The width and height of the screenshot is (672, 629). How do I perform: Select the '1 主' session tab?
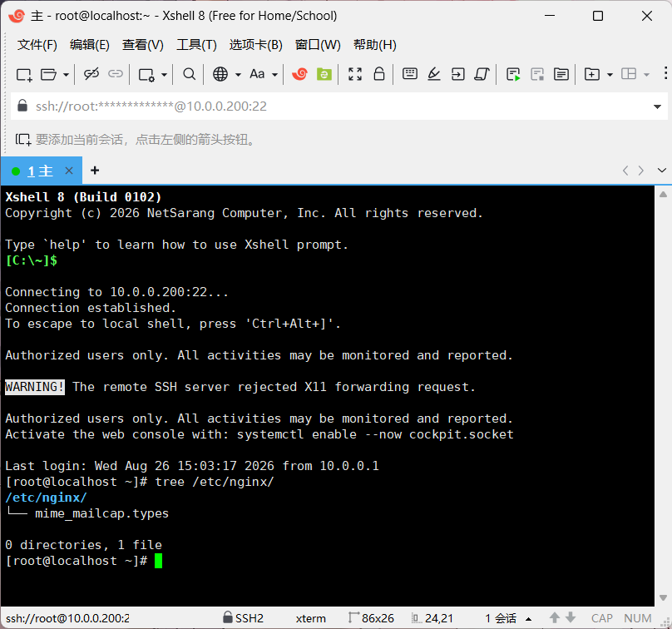point(41,171)
